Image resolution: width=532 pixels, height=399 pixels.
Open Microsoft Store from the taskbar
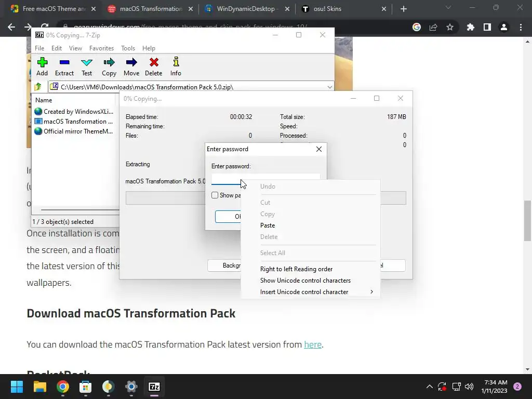pyautogui.click(x=86, y=387)
